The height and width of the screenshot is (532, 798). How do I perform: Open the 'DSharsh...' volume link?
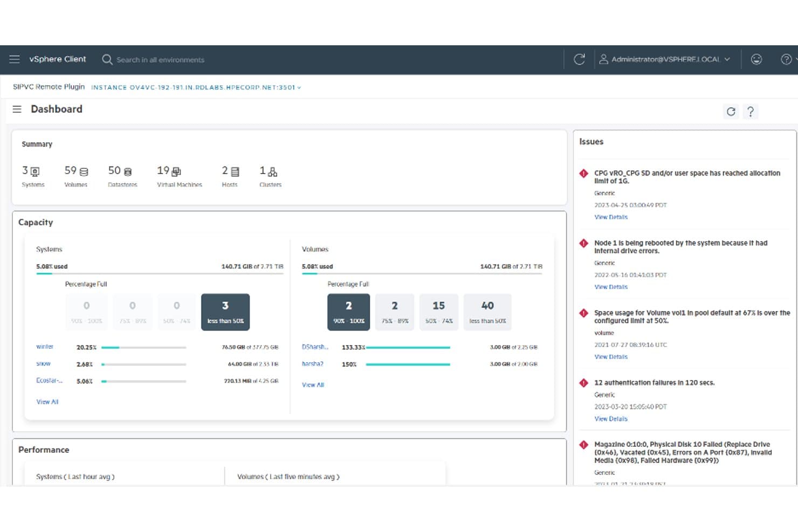pos(315,347)
